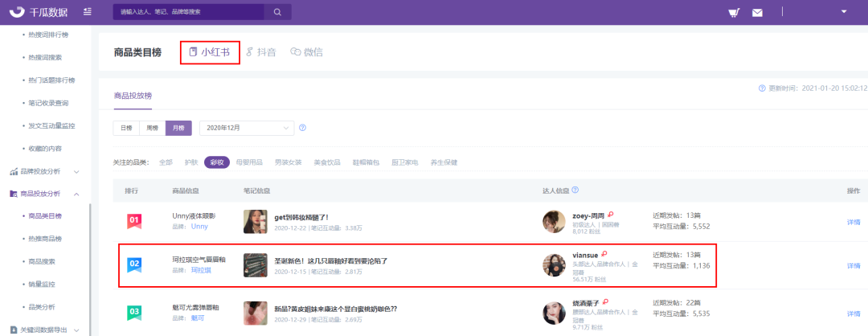
Task: Open note thumbnail for 圣诞新色 lip glaze
Action: click(256, 265)
